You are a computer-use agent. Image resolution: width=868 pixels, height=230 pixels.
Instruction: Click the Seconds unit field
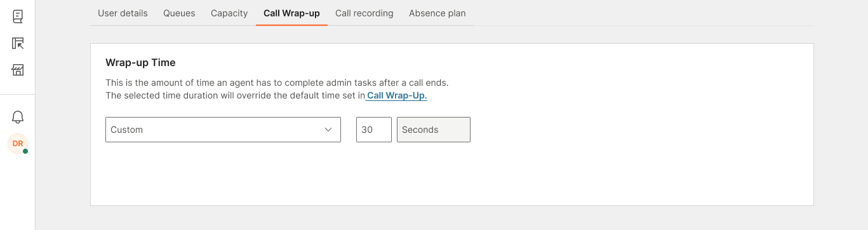[x=434, y=130]
